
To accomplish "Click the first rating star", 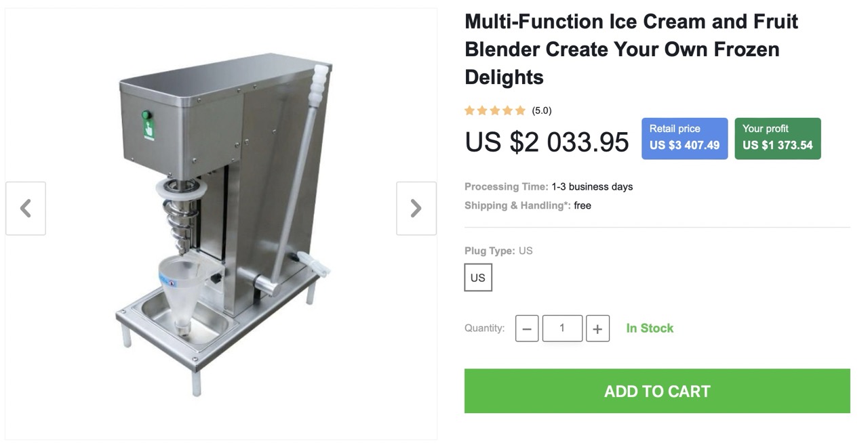I will [x=469, y=110].
